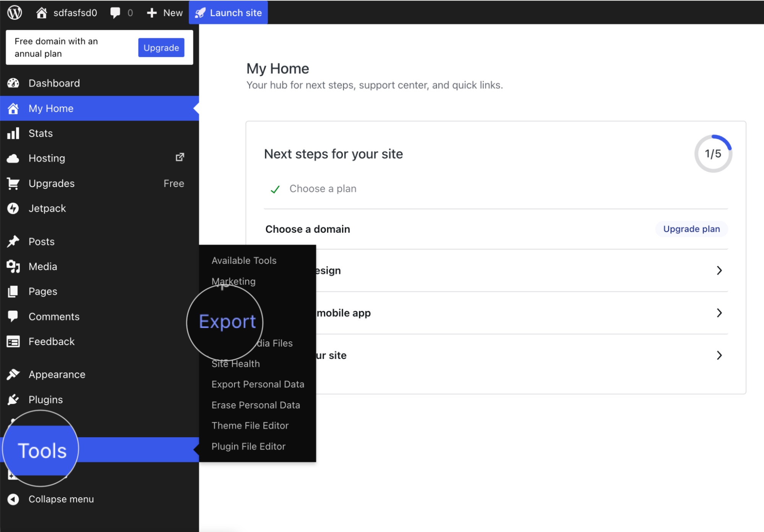
Task: Select Export in Tools submenu
Action: (227, 321)
